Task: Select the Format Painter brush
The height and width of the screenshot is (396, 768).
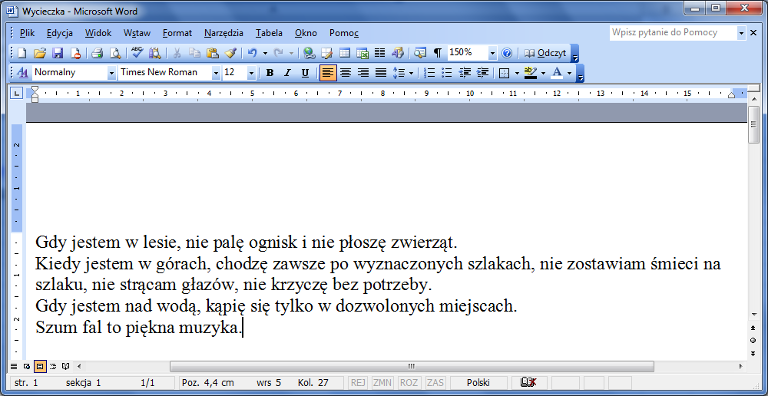Action: (x=230, y=53)
